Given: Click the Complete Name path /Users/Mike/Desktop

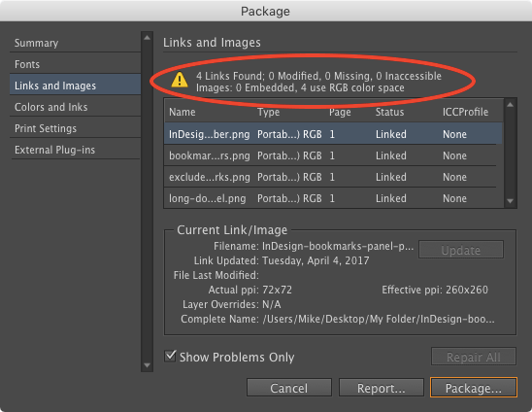Looking at the screenshot, I should 379,319.
